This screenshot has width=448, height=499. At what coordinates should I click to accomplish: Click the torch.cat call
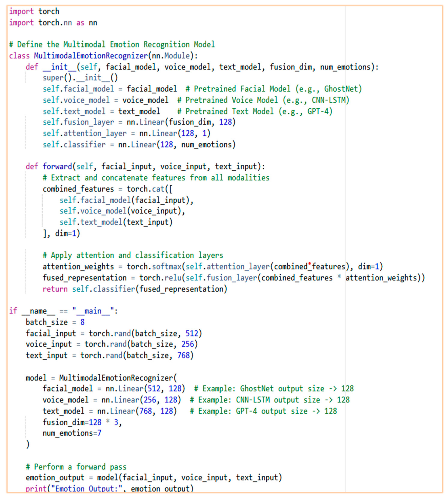pos(145,189)
